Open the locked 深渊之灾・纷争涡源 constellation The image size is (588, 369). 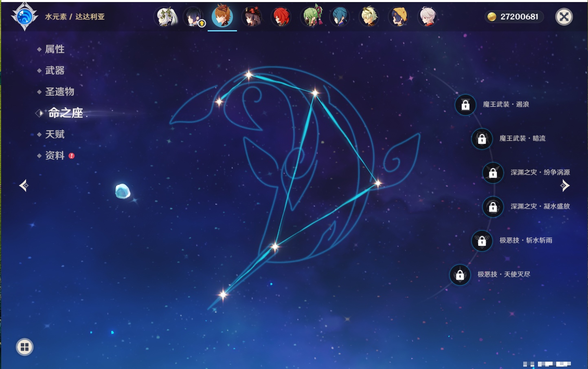tap(493, 173)
